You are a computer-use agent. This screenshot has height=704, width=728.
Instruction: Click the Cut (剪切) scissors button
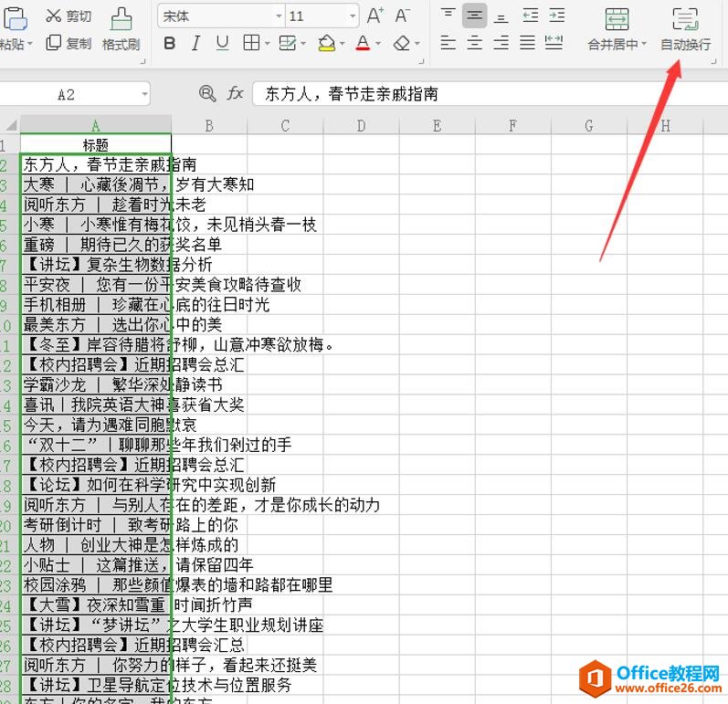tap(69, 16)
